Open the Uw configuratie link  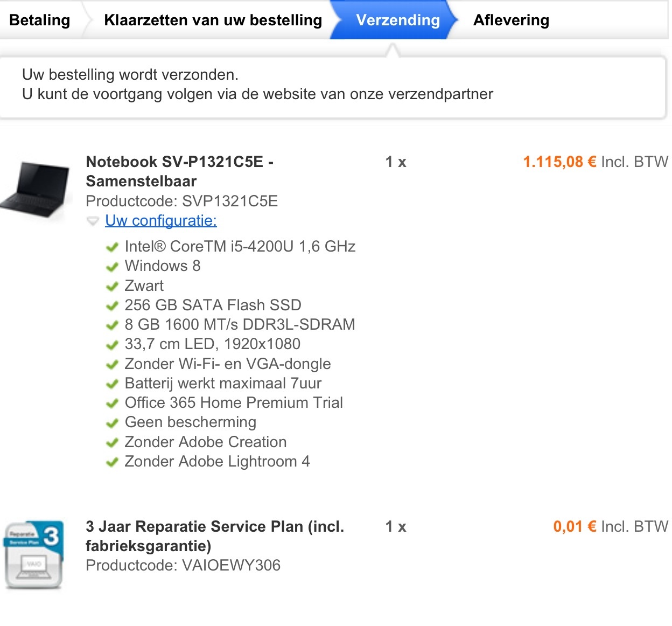pos(161,220)
